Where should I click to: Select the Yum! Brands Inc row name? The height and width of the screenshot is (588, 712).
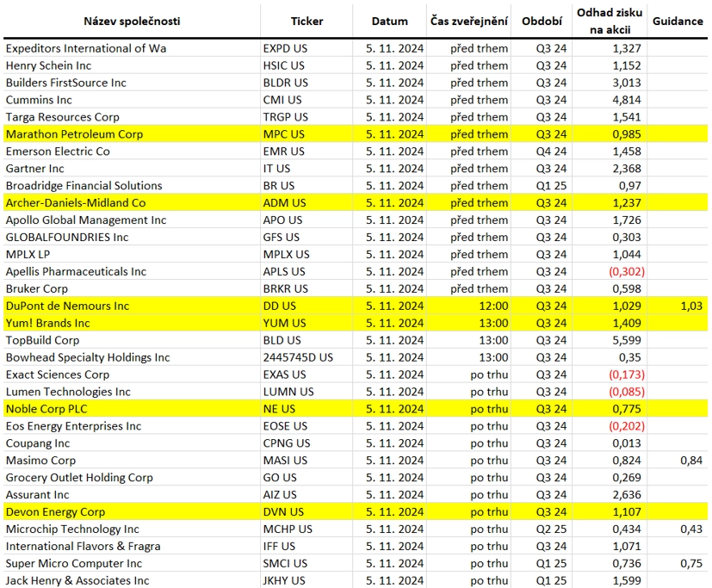[47, 324]
